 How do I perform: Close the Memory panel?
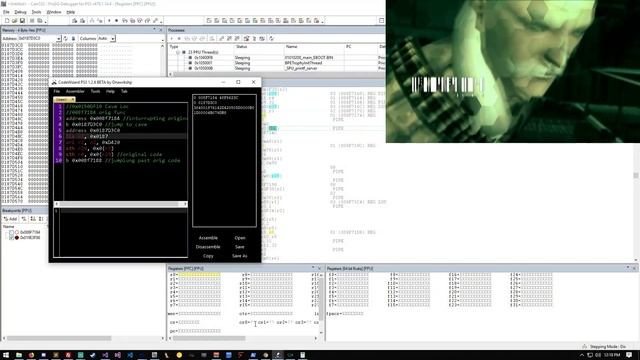(x=161, y=30)
